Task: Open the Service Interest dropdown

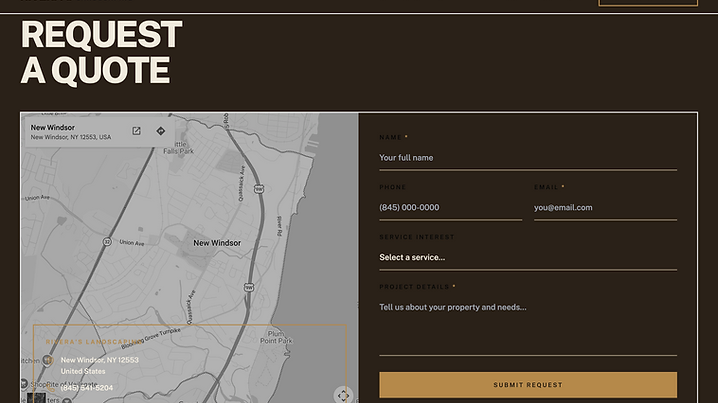Action: pyautogui.click(x=528, y=258)
